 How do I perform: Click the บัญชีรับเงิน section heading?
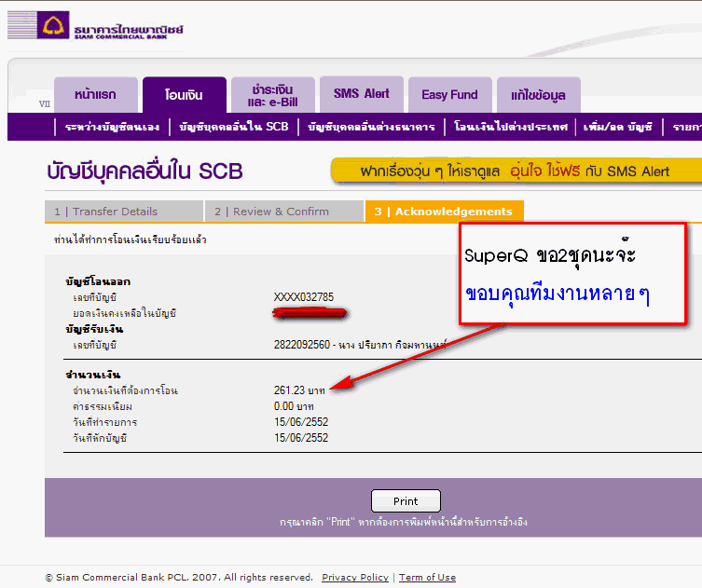click(94, 329)
